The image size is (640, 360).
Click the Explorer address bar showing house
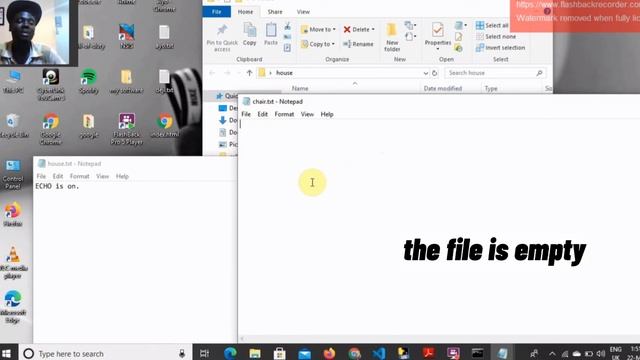pos(343,73)
